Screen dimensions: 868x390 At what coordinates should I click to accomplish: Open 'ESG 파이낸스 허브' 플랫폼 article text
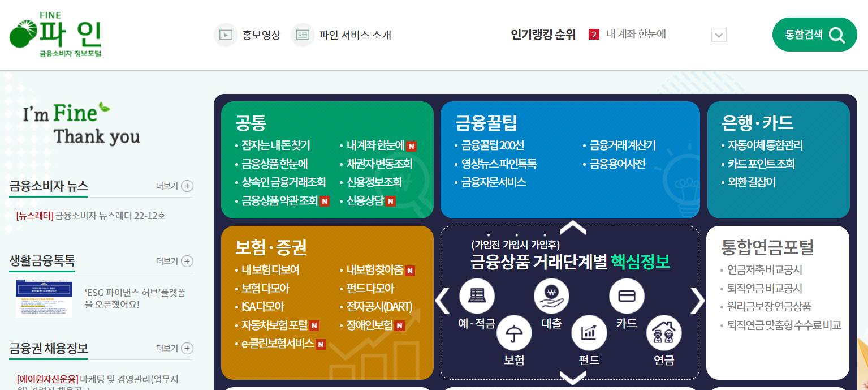click(135, 298)
